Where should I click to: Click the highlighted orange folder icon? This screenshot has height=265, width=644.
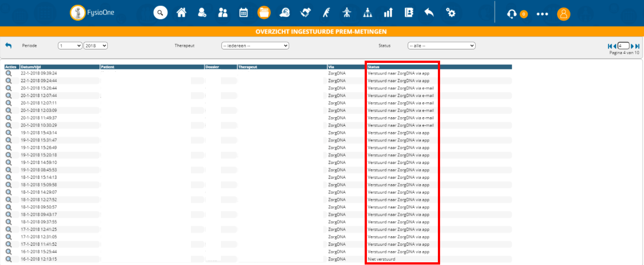point(264,13)
